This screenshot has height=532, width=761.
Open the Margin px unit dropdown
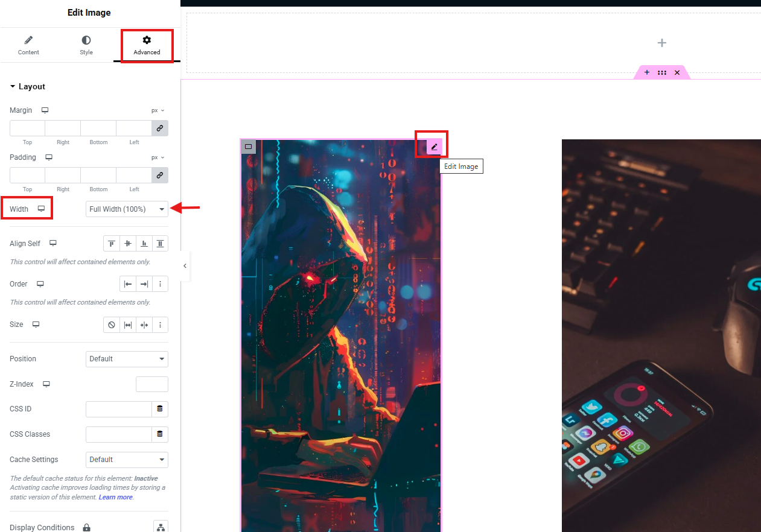[158, 111]
